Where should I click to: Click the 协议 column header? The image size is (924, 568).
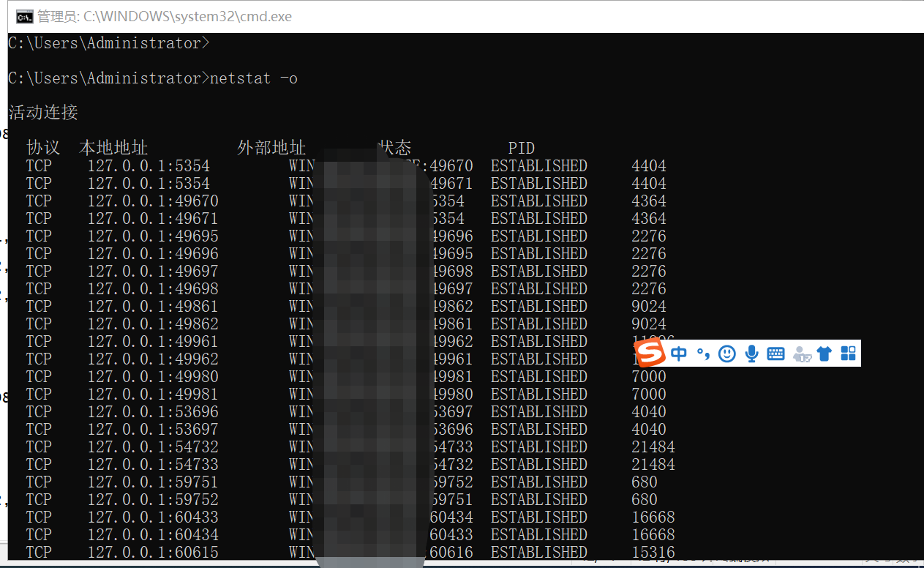(x=42, y=148)
